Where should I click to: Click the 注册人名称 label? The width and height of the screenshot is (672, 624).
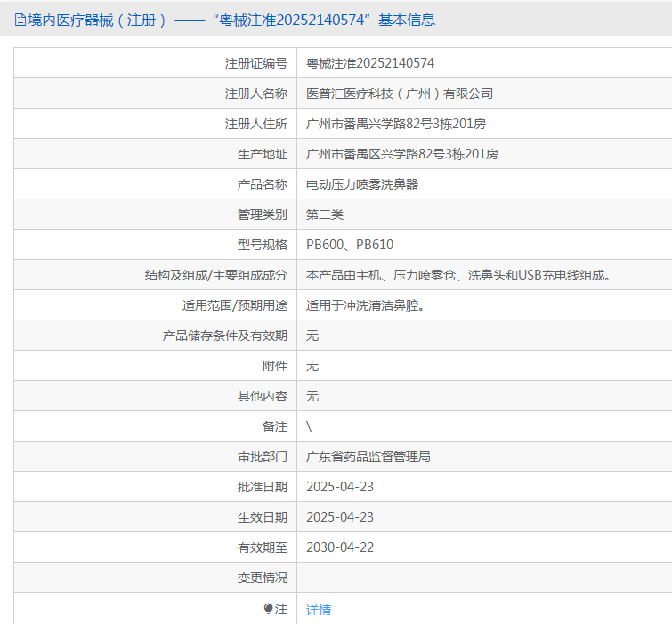[255, 93]
